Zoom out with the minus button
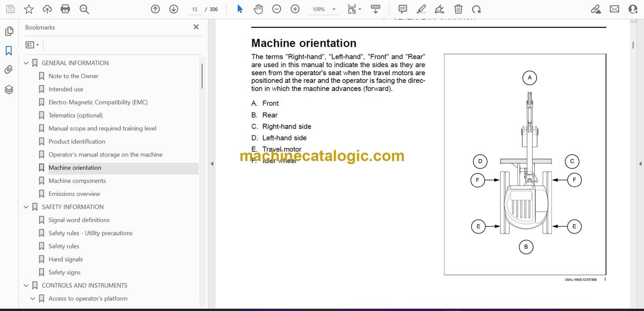 click(x=277, y=9)
